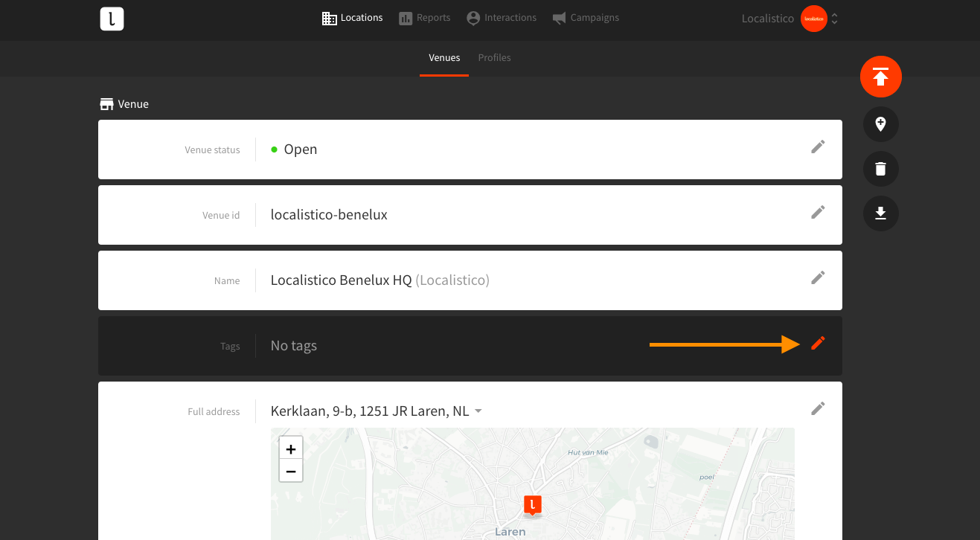The height and width of the screenshot is (540, 980).
Task: Click the Localistico logo home icon
Action: pos(112,19)
